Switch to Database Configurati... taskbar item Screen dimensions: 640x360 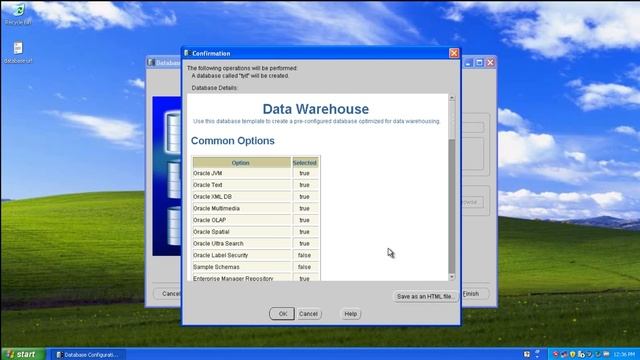coord(87,355)
